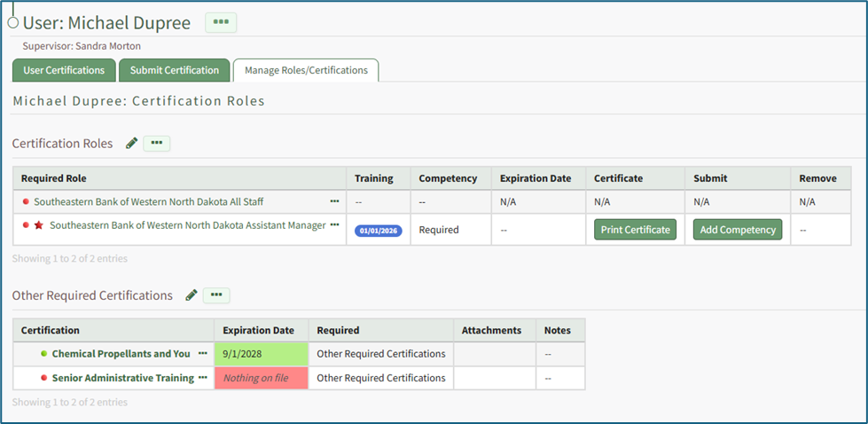Screen dimensions: 868x424
Task: Select the Manage Roles/Certifications tab
Action: coord(306,70)
